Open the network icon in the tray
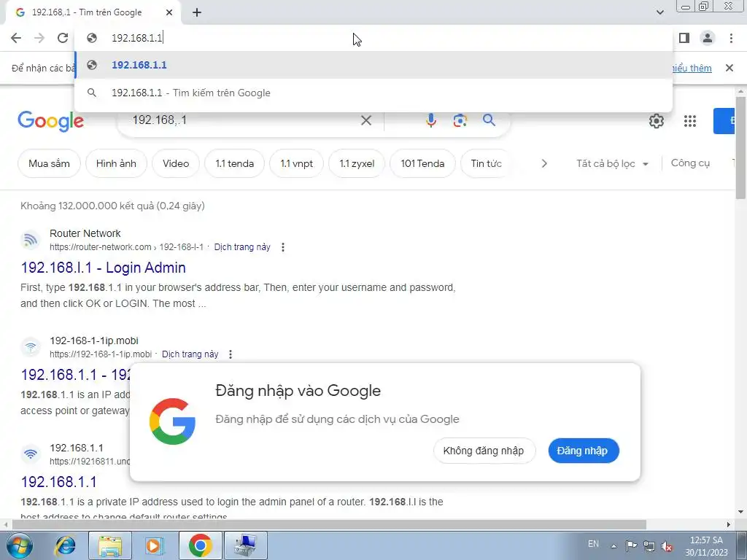Viewport: 747px width, 560px height. point(649,546)
